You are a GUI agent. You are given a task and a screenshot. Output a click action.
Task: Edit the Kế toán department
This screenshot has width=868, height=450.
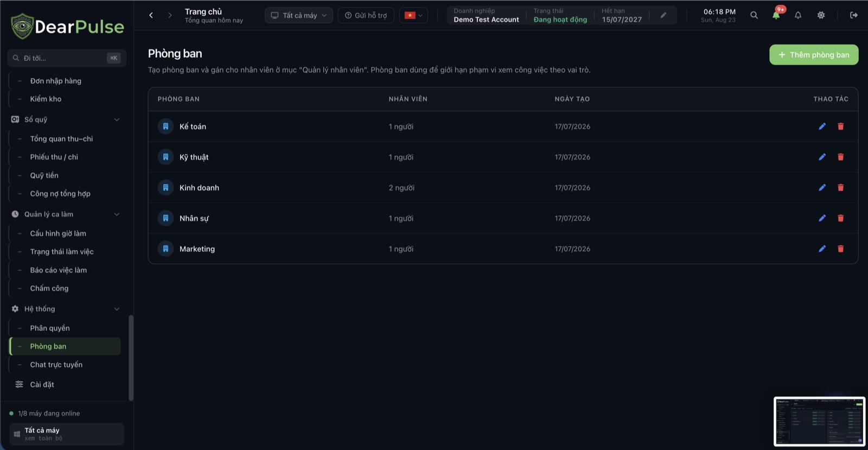822,126
